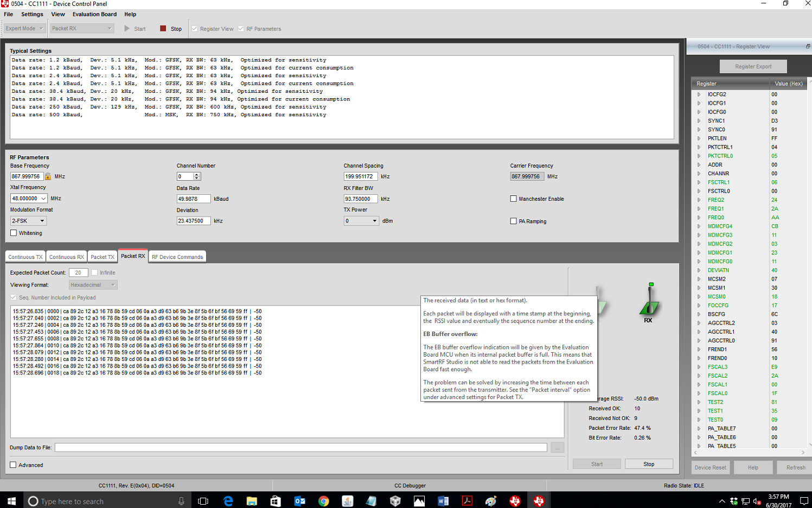
Task: Launch Microsoft Edge from the taskbar
Action: click(228, 501)
